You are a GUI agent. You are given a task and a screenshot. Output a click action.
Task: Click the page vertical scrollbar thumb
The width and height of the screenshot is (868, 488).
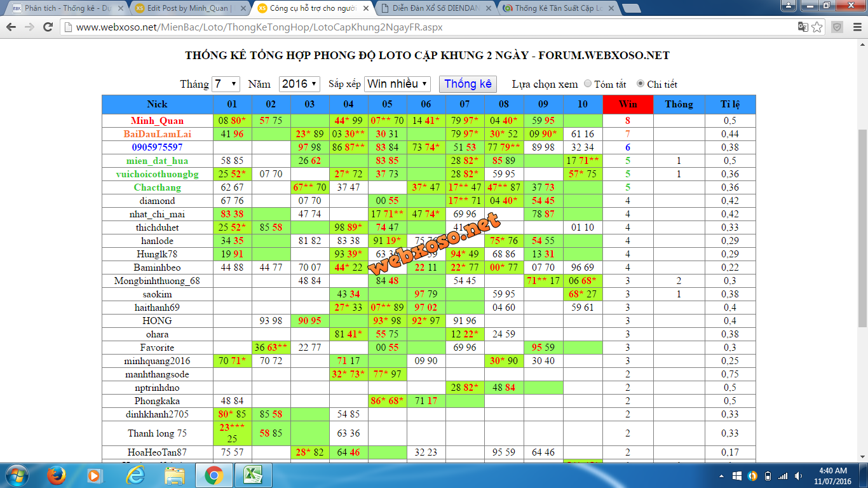[862, 229]
